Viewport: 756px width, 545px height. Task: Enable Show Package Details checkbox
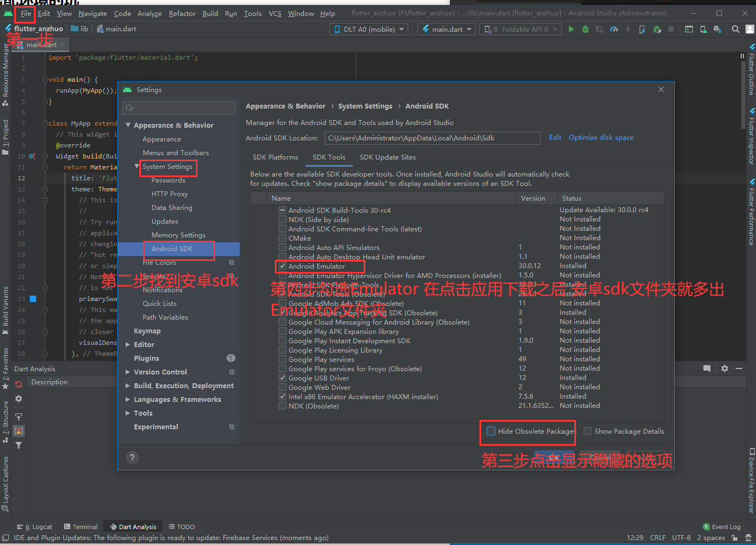point(588,432)
